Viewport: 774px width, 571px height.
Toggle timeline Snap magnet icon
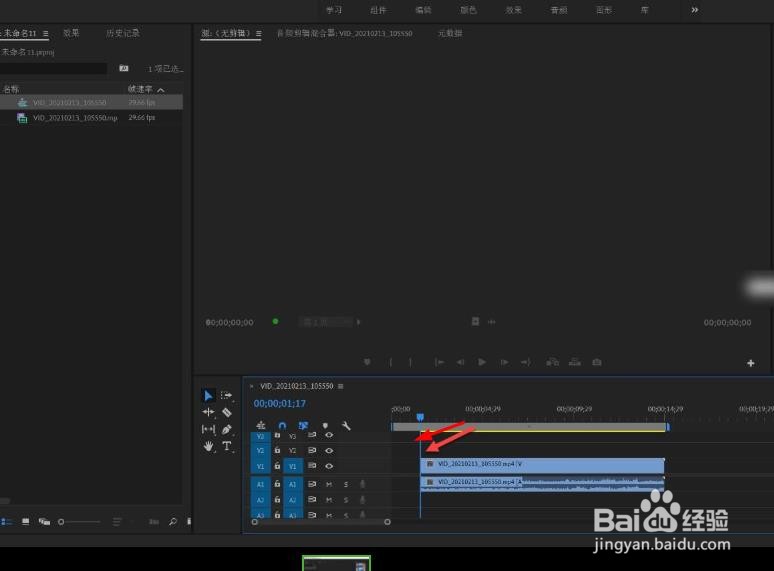click(282, 425)
